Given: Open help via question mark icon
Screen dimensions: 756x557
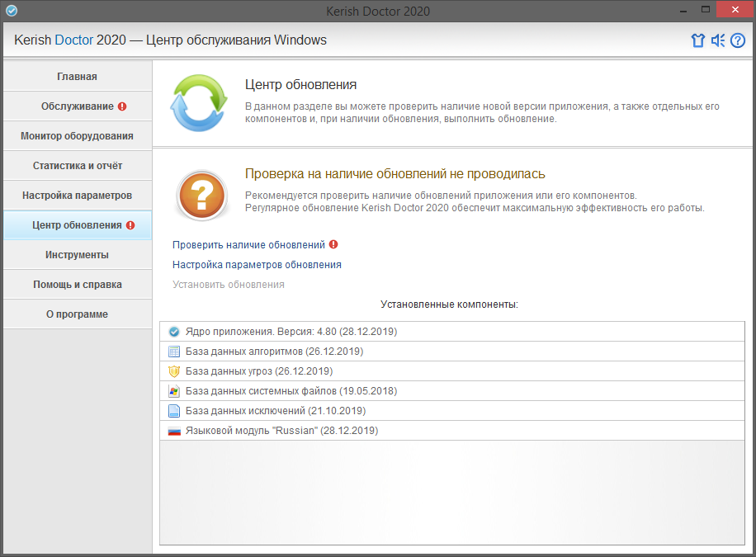Looking at the screenshot, I should coord(738,40).
